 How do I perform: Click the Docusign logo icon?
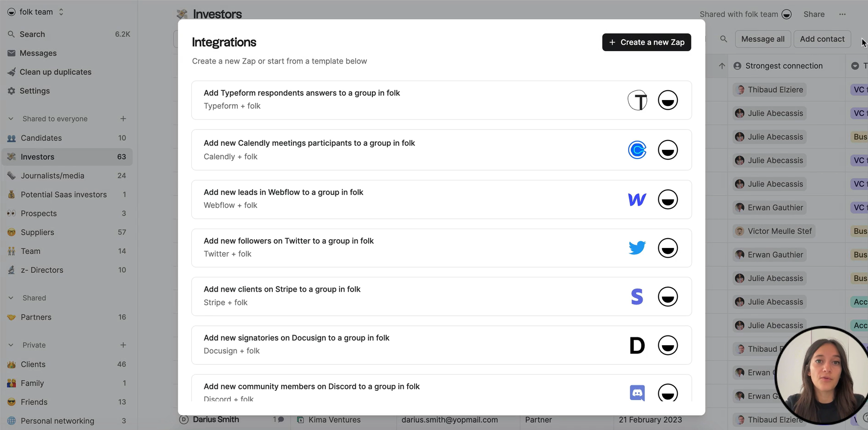(637, 345)
